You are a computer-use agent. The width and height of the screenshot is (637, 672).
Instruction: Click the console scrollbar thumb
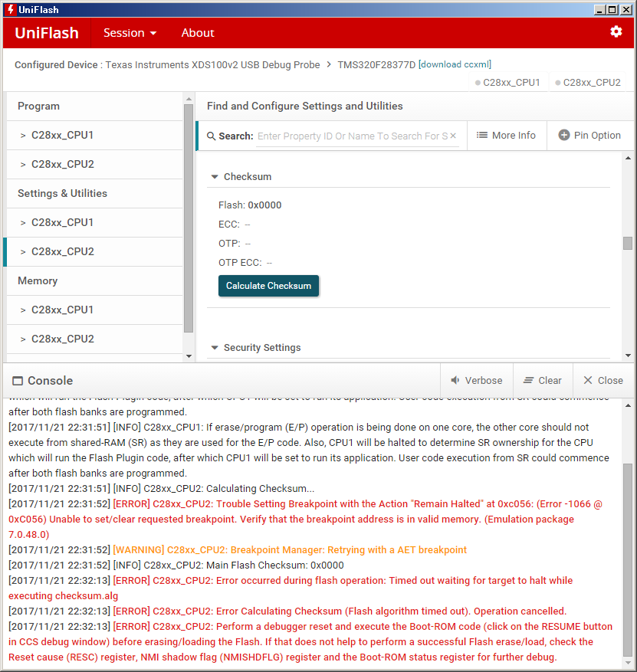[x=628, y=559]
